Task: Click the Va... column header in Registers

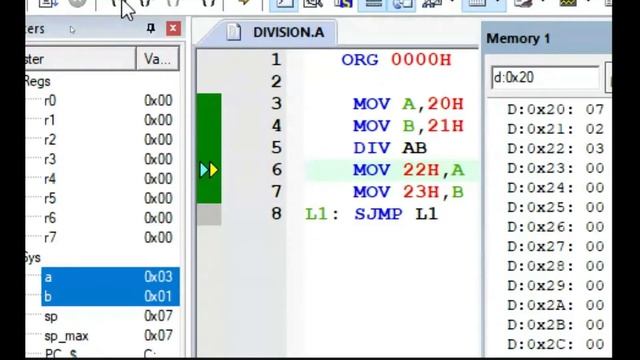Action: pos(158,59)
